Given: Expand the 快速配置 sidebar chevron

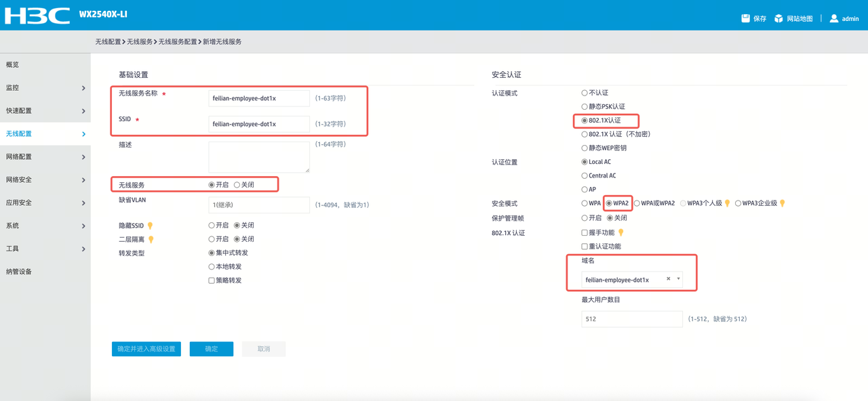Looking at the screenshot, I should coord(83,111).
